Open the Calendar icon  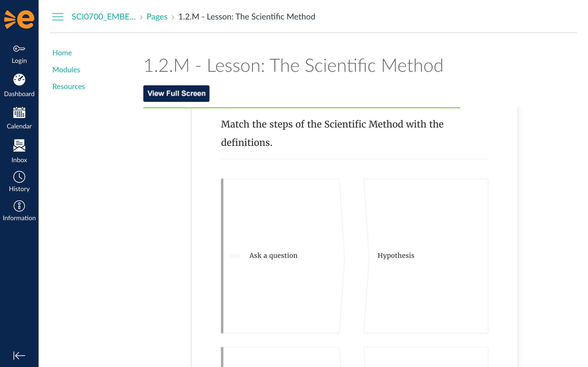[x=19, y=113]
